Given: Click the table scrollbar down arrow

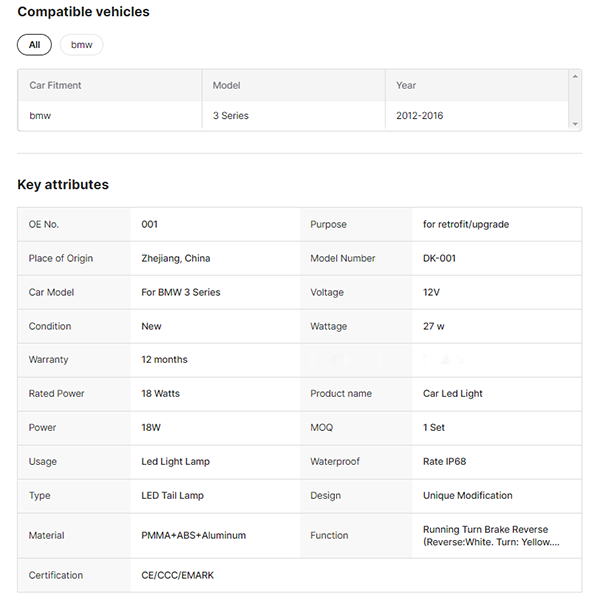Looking at the screenshot, I should pyautogui.click(x=574, y=124).
